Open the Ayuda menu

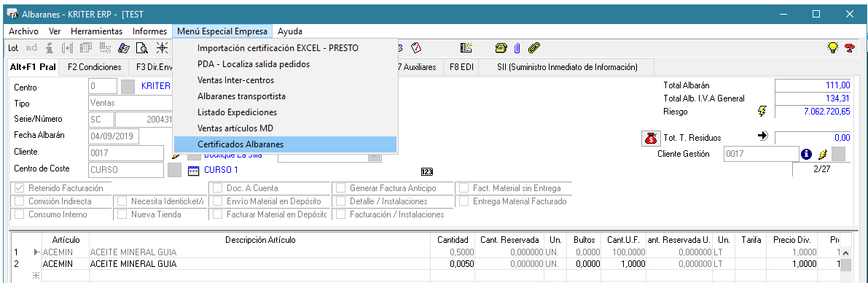pyautogui.click(x=290, y=31)
